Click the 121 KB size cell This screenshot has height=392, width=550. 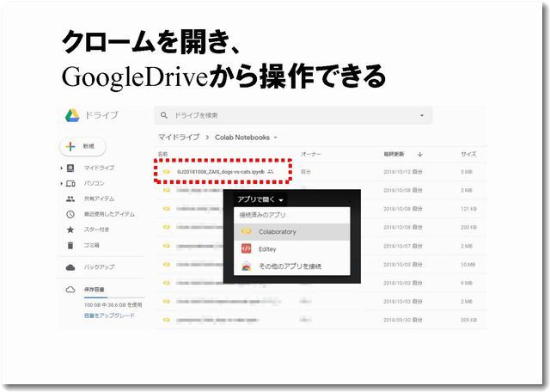tap(468, 209)
